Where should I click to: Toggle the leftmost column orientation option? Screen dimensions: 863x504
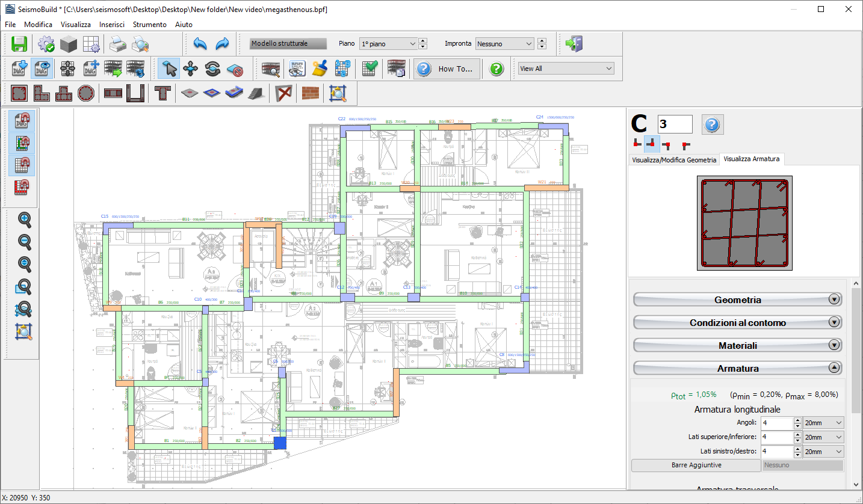point(637,144)
